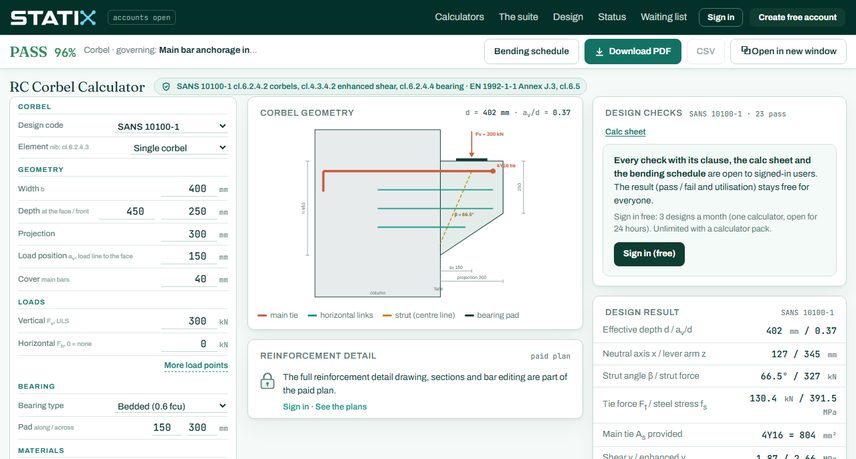Screen dimensions: 856x459
Task: Open the Bending schedule
Action: (x=531, y=51)
